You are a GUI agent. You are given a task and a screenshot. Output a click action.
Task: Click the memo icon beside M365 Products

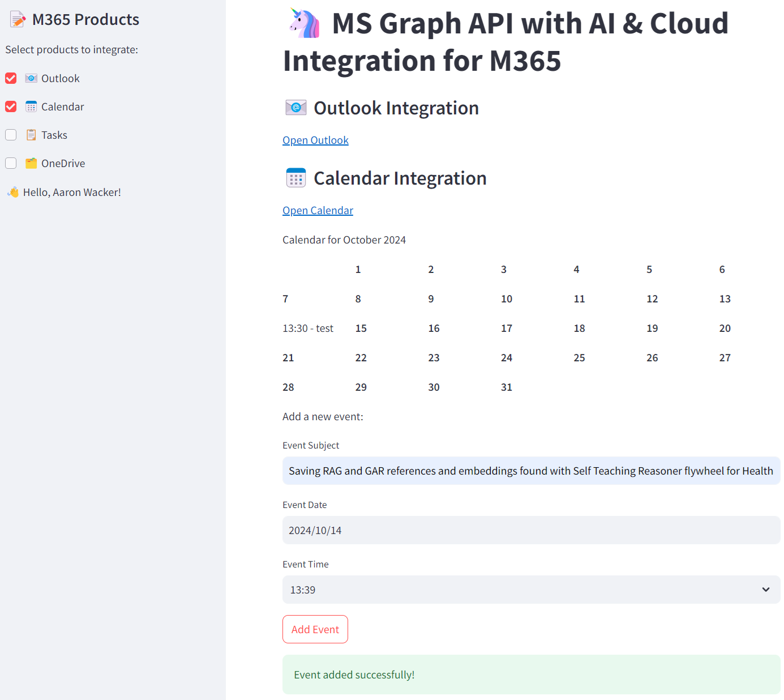pos(18,20)
